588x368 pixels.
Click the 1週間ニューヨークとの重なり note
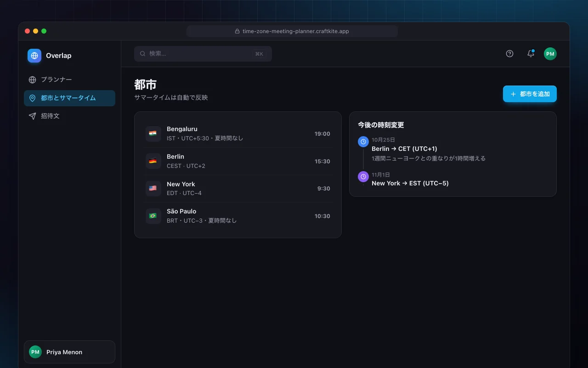pos(429,158)
